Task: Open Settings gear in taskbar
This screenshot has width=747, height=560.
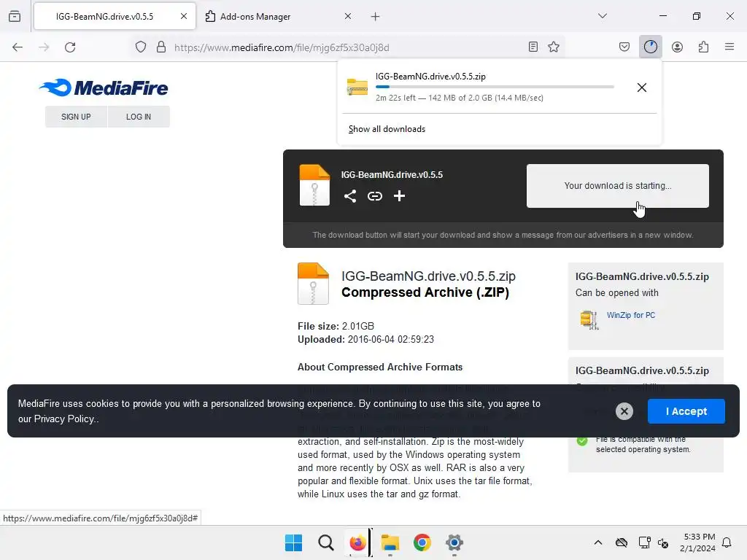Action: (x=454, y=542)
